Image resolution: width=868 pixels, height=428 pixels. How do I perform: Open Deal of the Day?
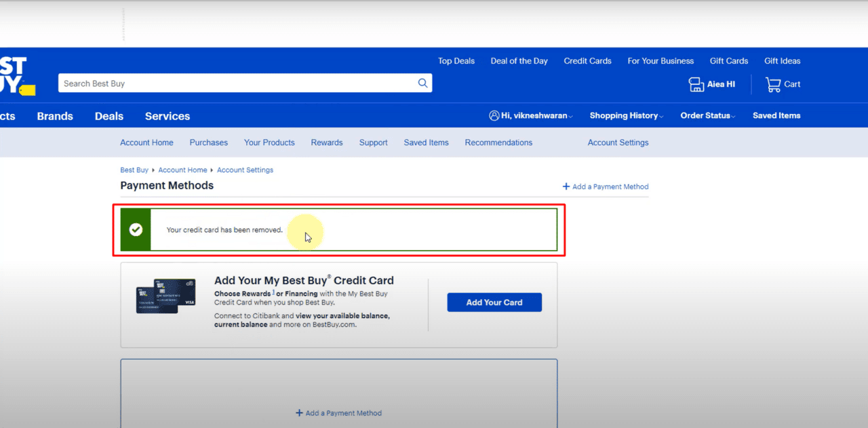coord(519,61)
